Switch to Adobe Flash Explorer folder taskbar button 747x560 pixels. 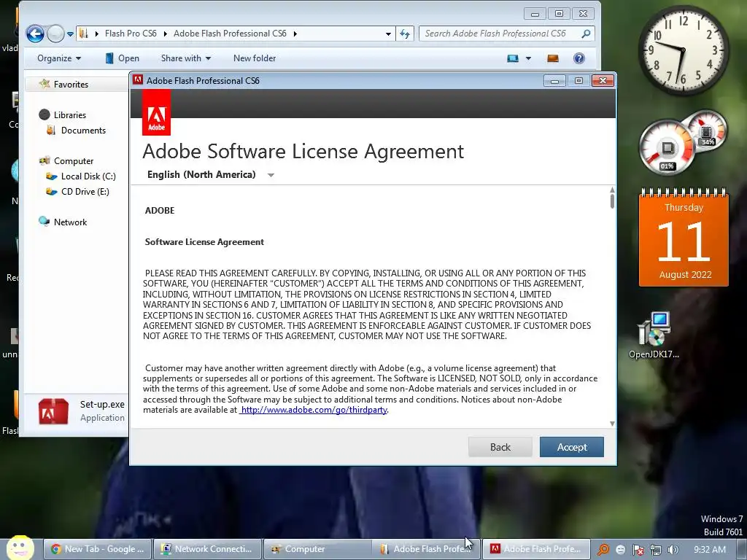tap(426, 549)
